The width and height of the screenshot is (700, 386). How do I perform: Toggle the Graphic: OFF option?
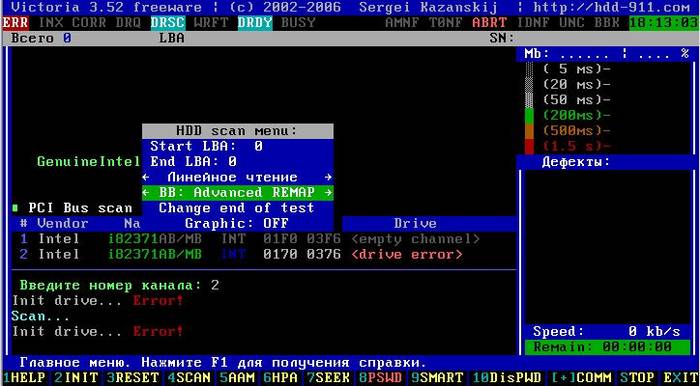click(x=238, y=223)
